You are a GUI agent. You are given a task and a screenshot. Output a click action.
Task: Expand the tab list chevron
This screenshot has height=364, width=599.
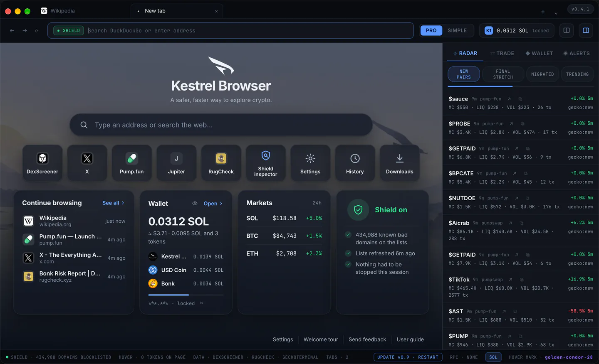[556, 13]
